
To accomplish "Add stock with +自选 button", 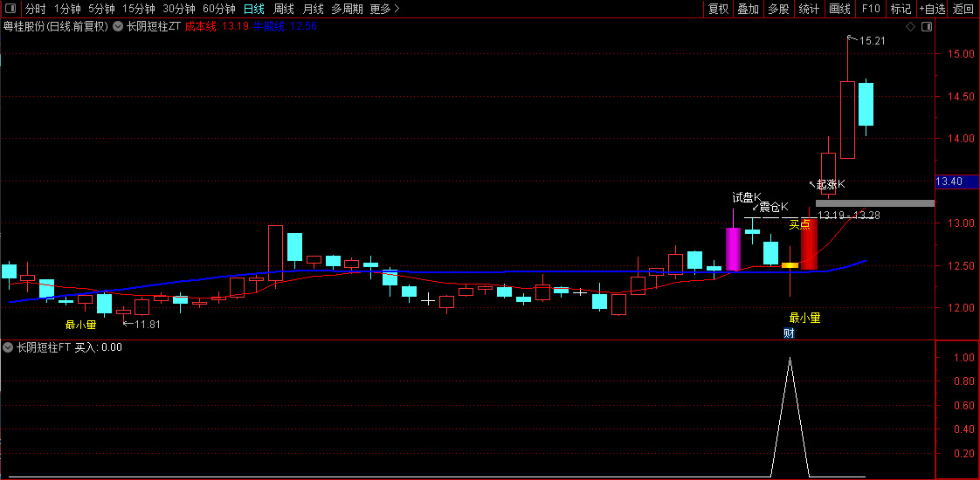I will tap(933, 9).
